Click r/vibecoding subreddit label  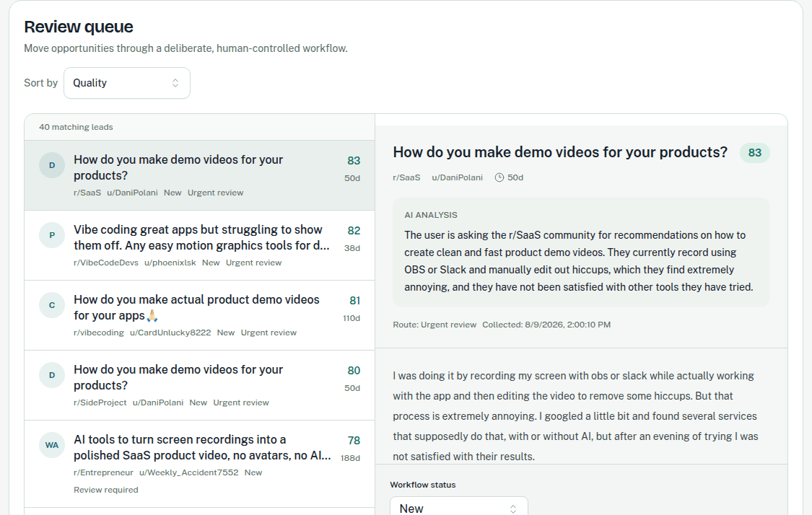click(x=98, y=333)
